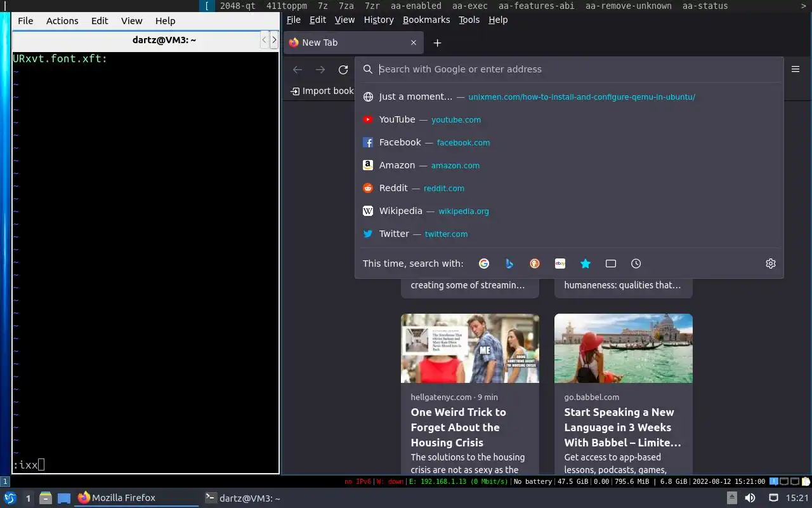
Task: Open file manager taskbar icon
Action: coord(46,498)
